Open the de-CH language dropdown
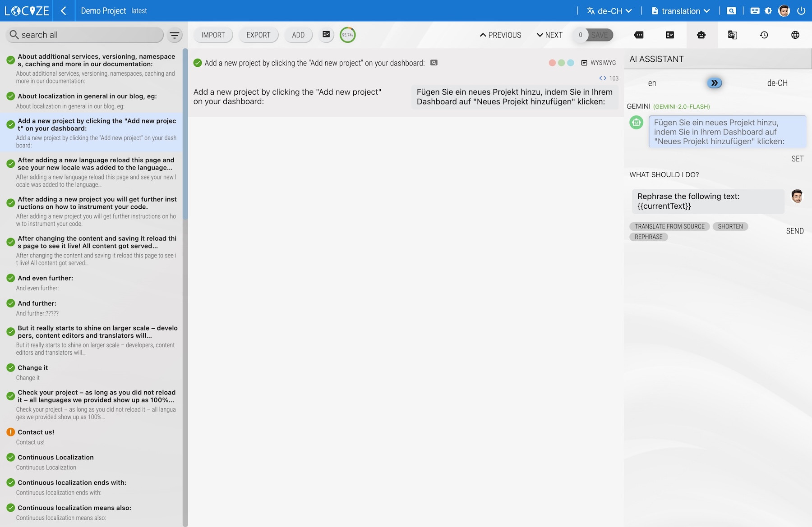812x527 pixels. pos(609,11)
